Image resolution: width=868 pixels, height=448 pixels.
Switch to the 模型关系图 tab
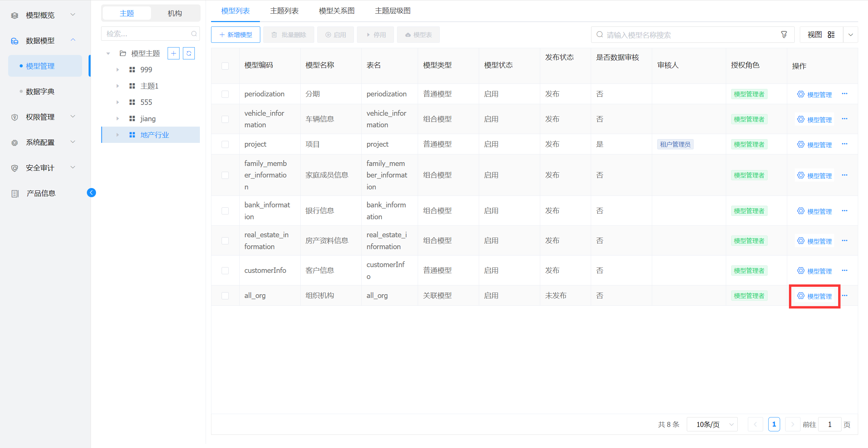pos(336,11)
